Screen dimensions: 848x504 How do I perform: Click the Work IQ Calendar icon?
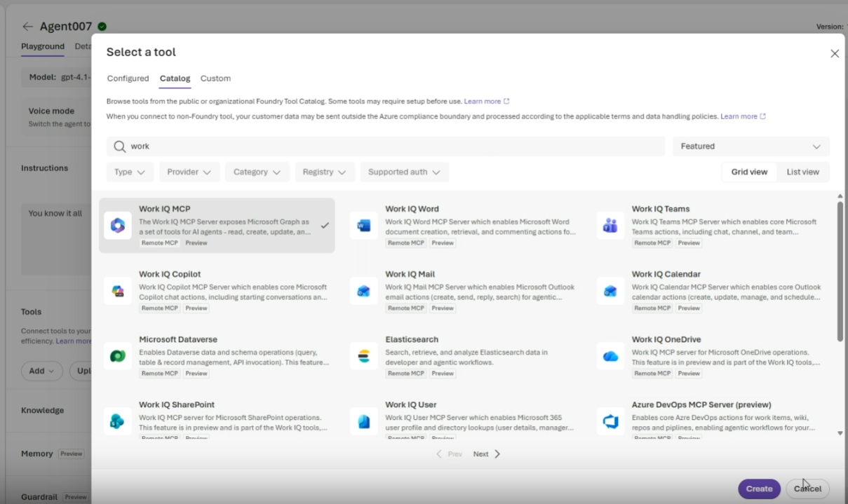click(x=610, y=290)
